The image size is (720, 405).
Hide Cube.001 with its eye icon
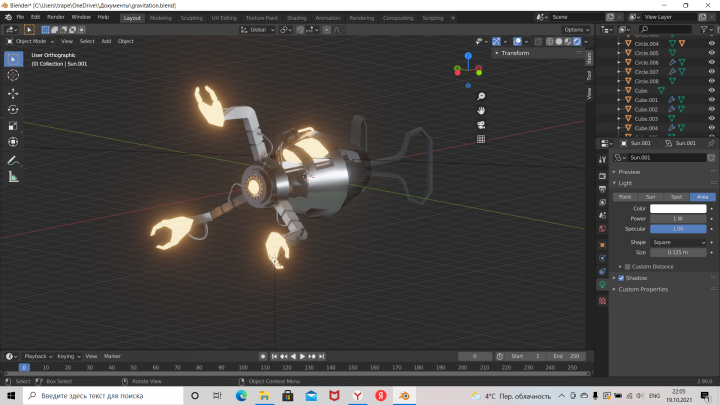pos(711,100)
